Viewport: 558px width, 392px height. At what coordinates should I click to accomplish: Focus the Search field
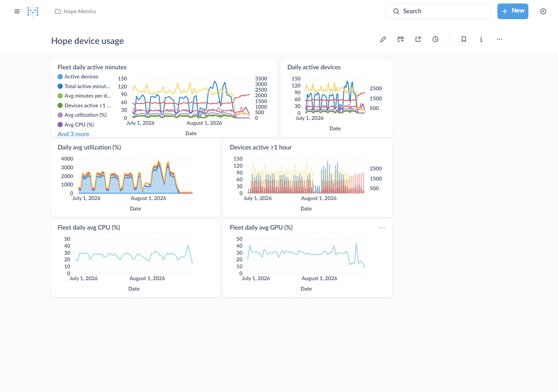tap(438, 11)
